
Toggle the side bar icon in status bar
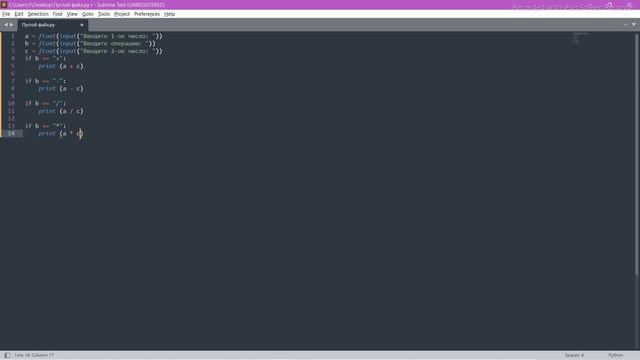pyautogui.click(x=7, y=355)
